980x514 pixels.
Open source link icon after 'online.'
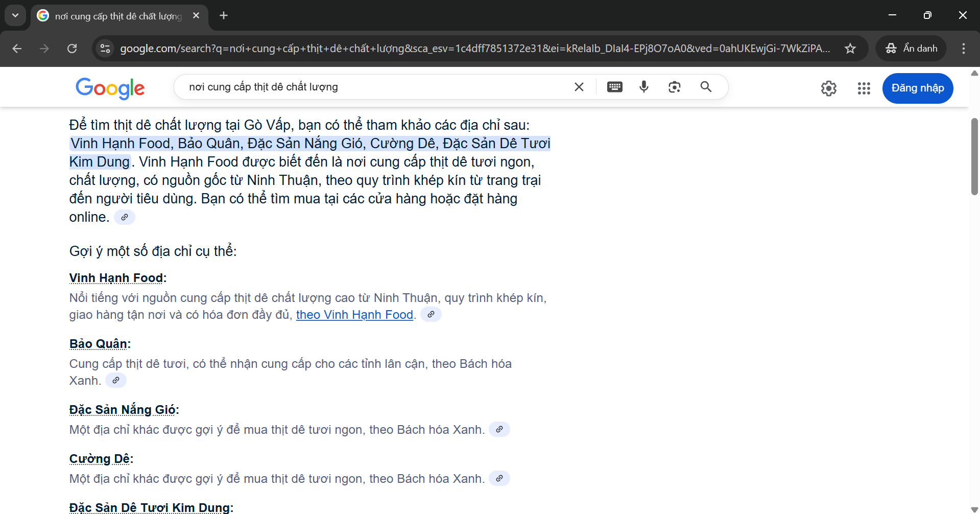tap(125, 217)
